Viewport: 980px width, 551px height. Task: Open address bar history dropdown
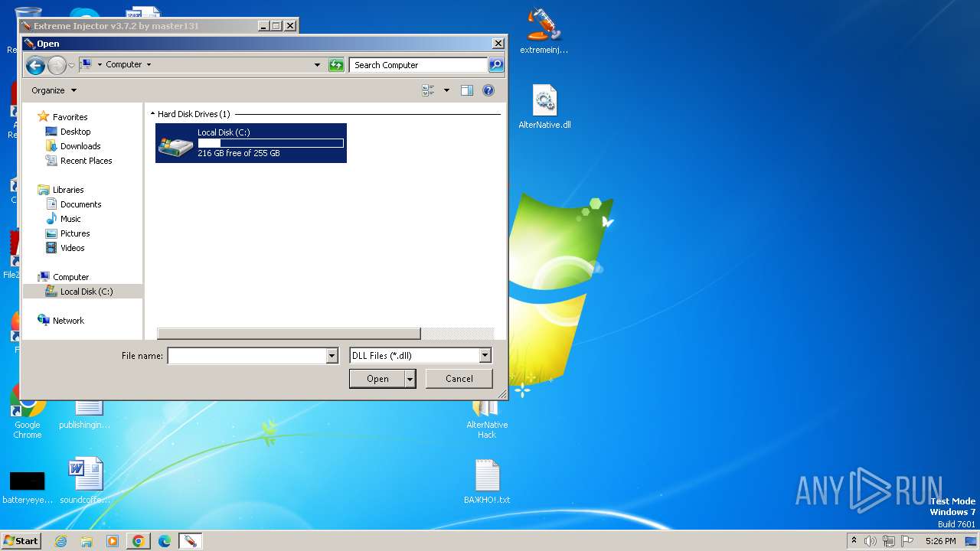318,65
